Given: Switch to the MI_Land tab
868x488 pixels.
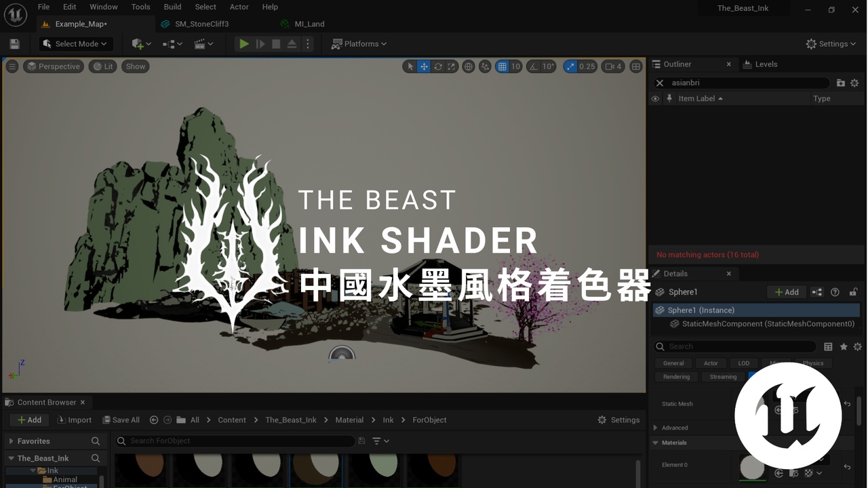Looking at the screenshot, I should (309, 24).
